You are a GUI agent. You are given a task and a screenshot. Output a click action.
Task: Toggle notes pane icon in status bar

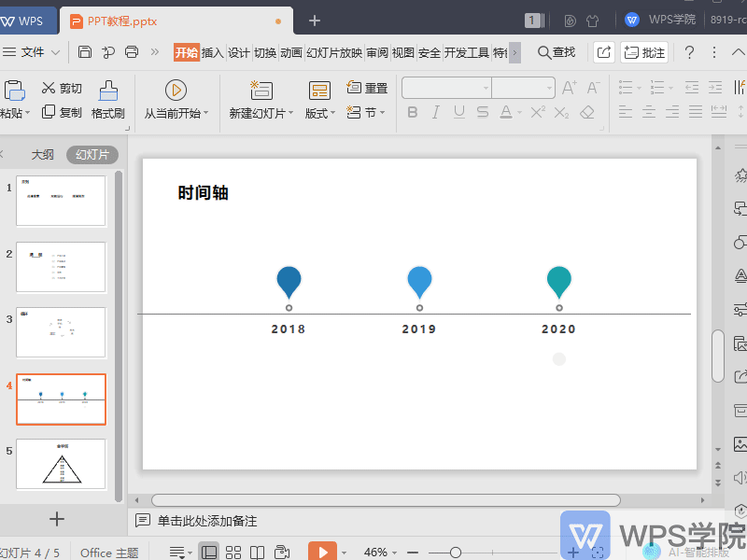(x=177, y=553)
